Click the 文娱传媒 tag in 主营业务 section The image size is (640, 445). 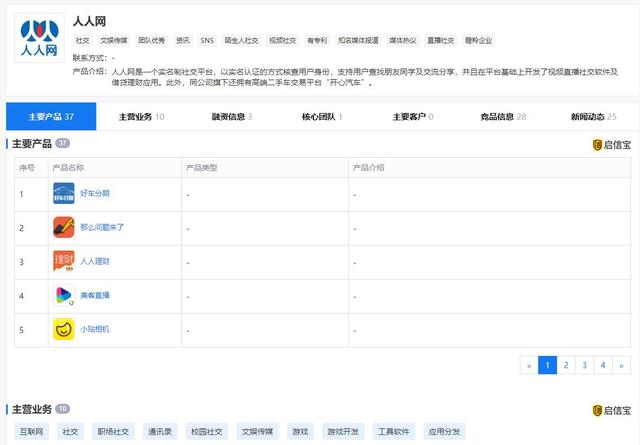pos(257,432)
